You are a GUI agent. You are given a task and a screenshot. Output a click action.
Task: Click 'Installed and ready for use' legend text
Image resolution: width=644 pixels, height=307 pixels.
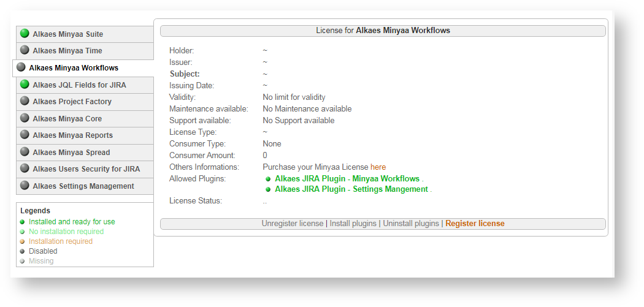click(x=72, y=222)
